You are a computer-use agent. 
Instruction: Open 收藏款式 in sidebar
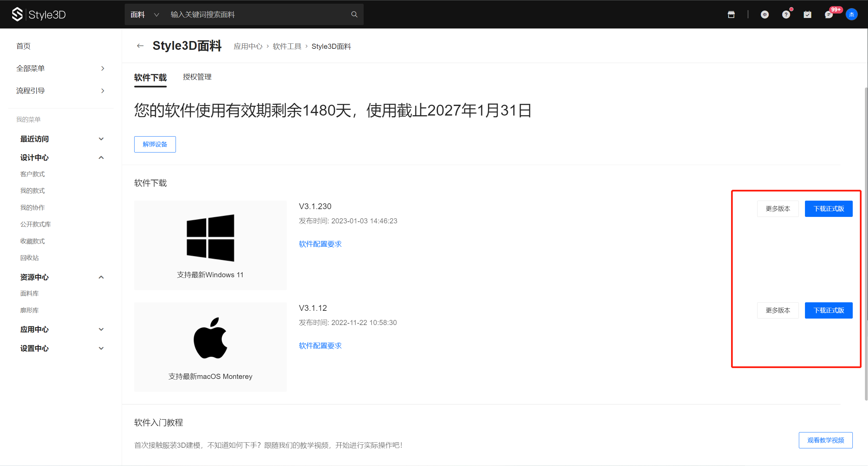pyautogui.click(x=33, y=241)
